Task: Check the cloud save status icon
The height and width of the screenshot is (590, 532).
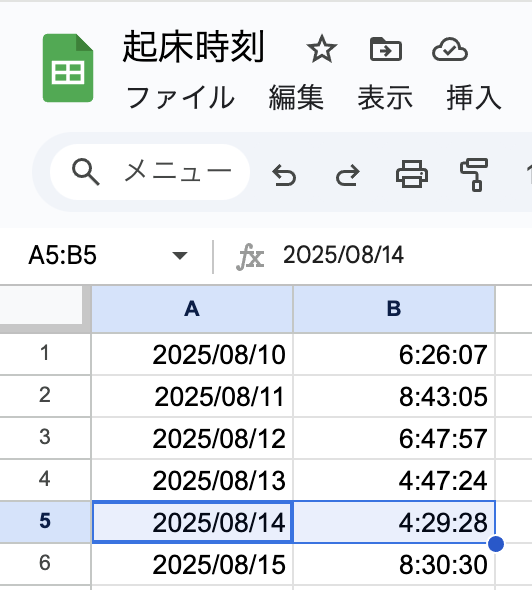Action: pyautogui.click(x=450, y=49)
